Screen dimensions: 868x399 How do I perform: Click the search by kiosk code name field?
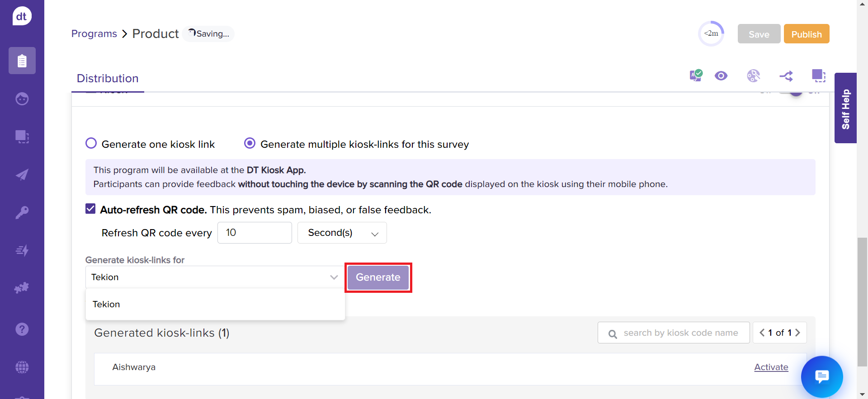tap(680, 333)
